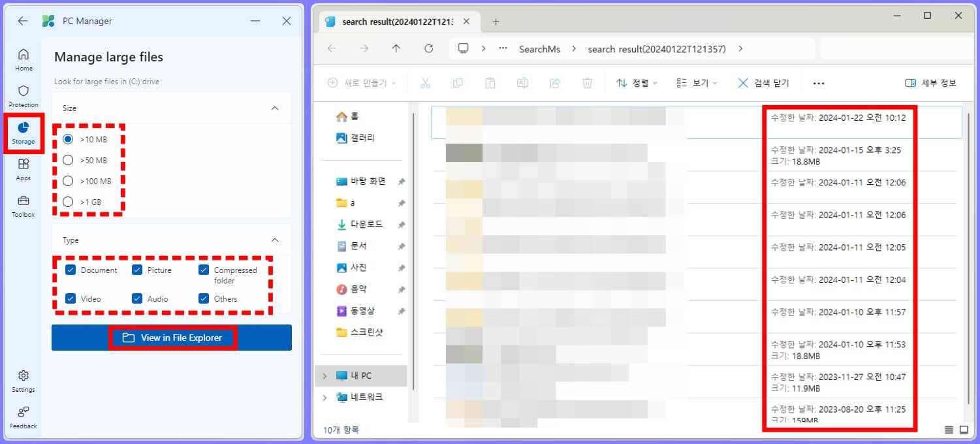Image resolution: width=980 pixels, height=444 pixels.
Task: Open PC Manager Settings via gear icon
Action: click(x=23, y=382)
